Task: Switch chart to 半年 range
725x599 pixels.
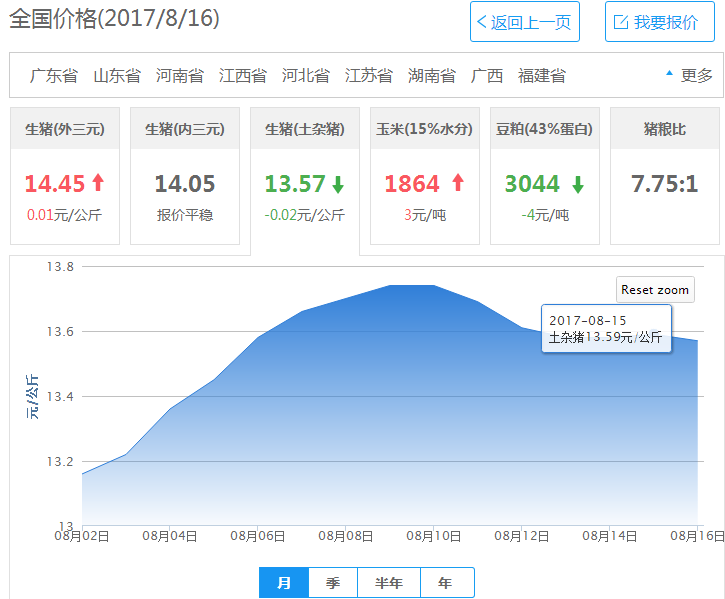Action: pos(389,583)
